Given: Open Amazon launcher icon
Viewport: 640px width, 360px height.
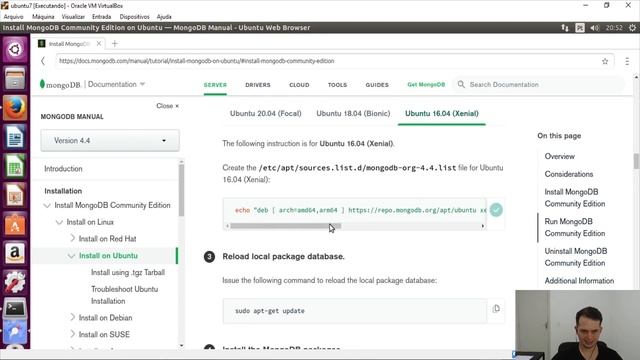Looking at the screenshot, I should [x=15, y=253].
